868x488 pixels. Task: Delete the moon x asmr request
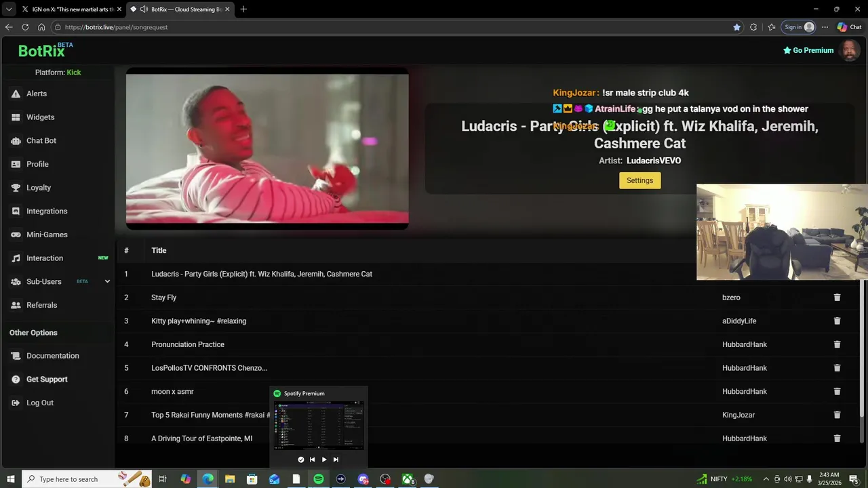pos(837,392)
